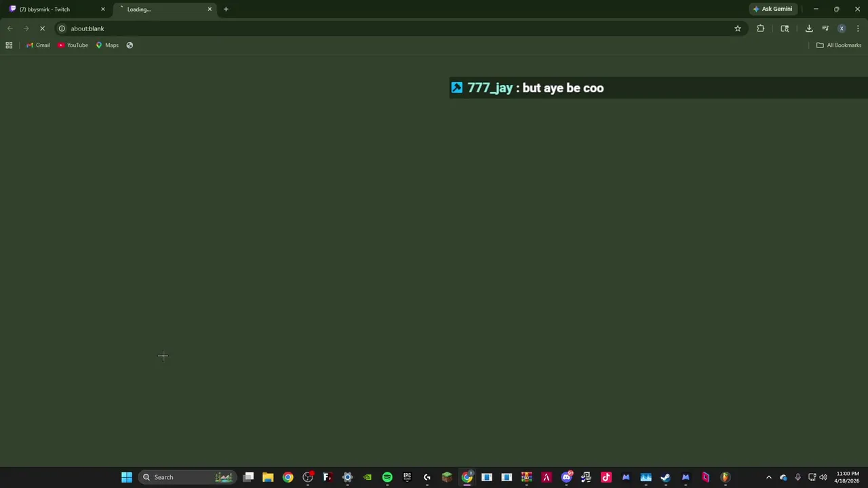Open a new browser tab
Image resolution: width=868 pixels, height=488 pixels.
click(x=226, y=9)
